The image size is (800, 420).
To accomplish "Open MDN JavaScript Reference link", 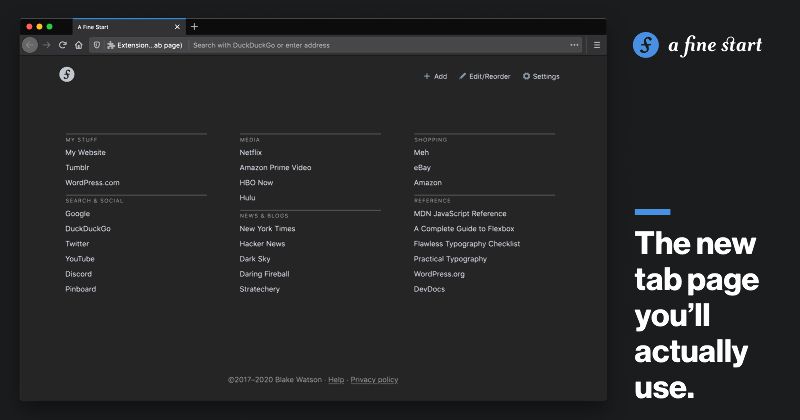I will tap(460, 214).
